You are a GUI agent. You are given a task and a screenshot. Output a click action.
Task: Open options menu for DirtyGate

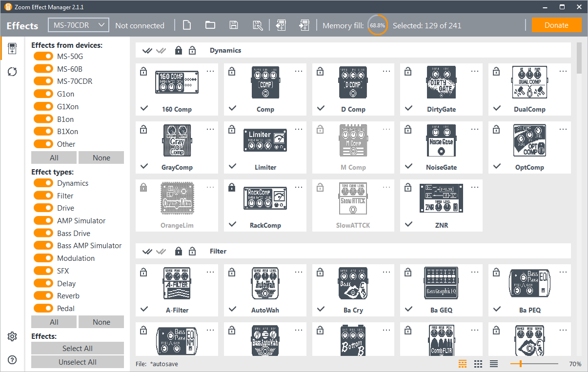(x=475, y=71)
